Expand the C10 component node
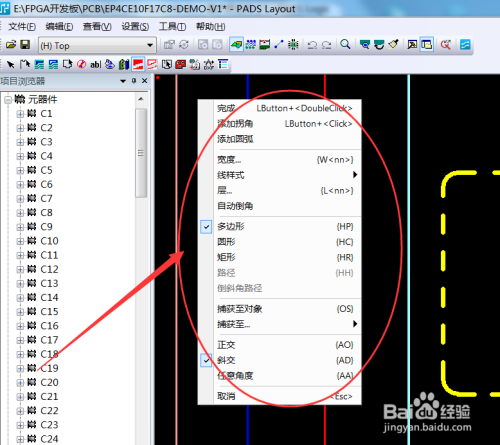This screenshot has height=445, width=500. pos(20,241)
